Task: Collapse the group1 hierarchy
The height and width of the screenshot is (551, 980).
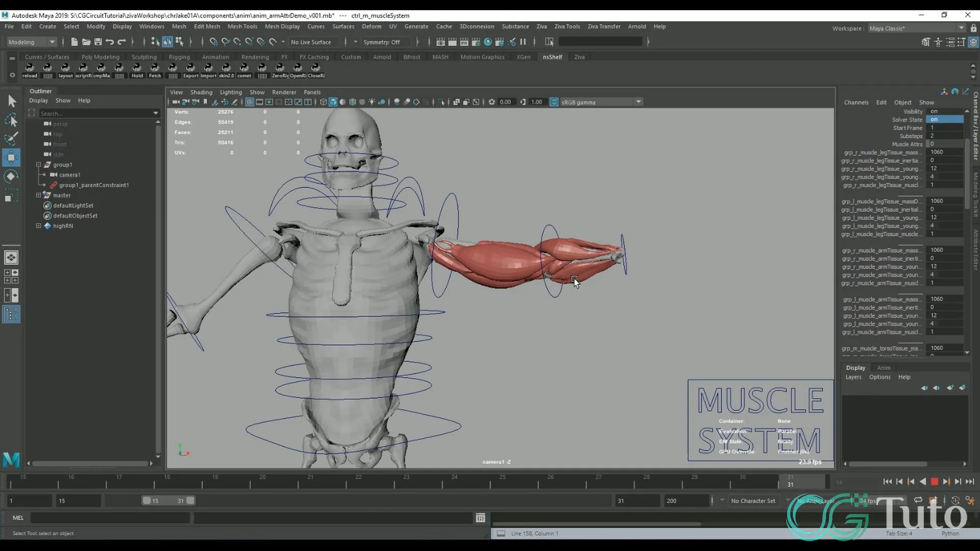Action: point(38,164)
